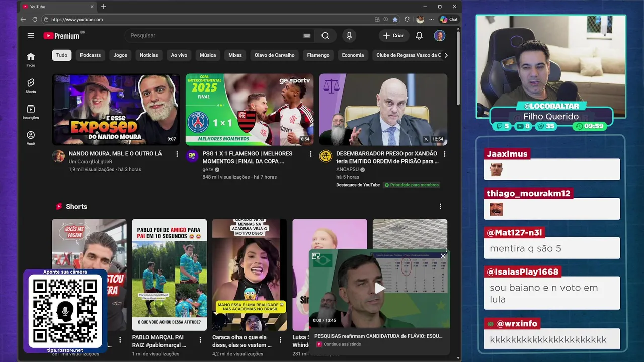Open the browser extensions puzzle icon
Screen dimensions: 644x362
click(407, 19)
